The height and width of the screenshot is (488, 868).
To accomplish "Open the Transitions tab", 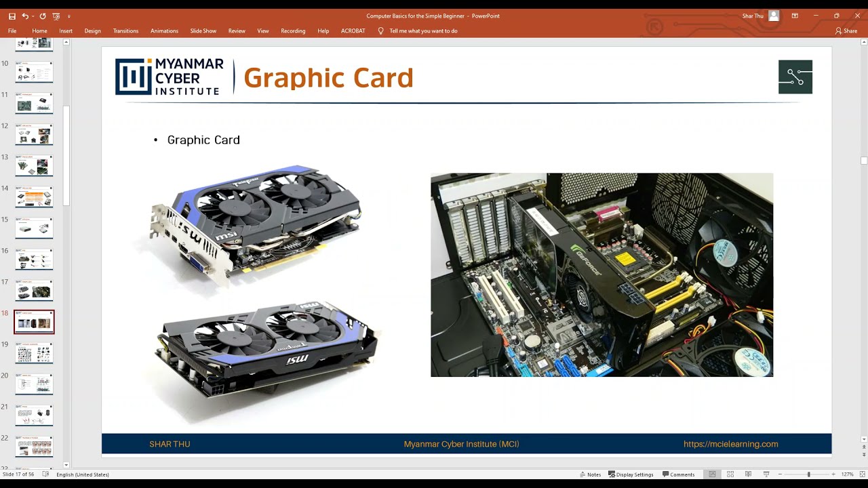I will click(x=125, y=31).
